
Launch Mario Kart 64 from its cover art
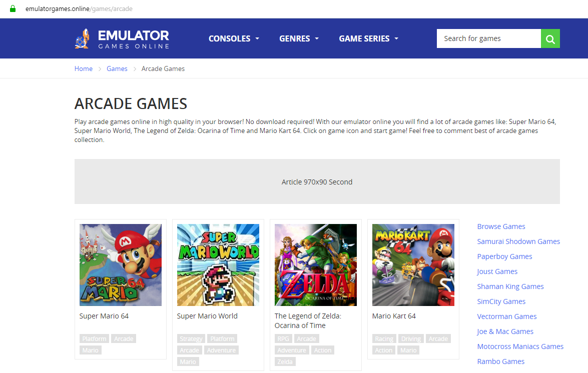click(413, 264)
